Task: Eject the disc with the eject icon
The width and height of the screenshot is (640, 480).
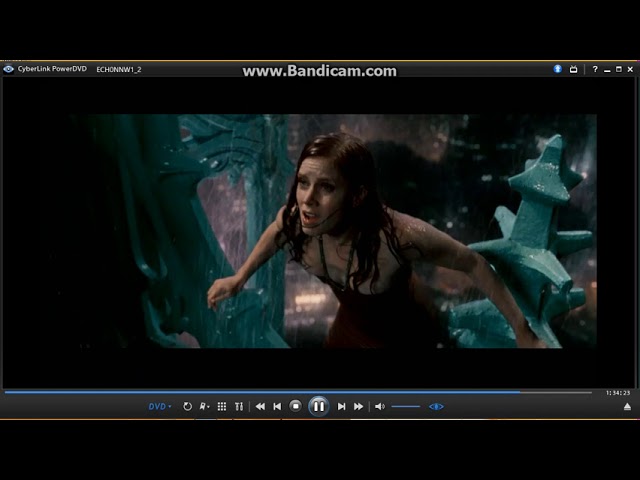Action: 627,407
